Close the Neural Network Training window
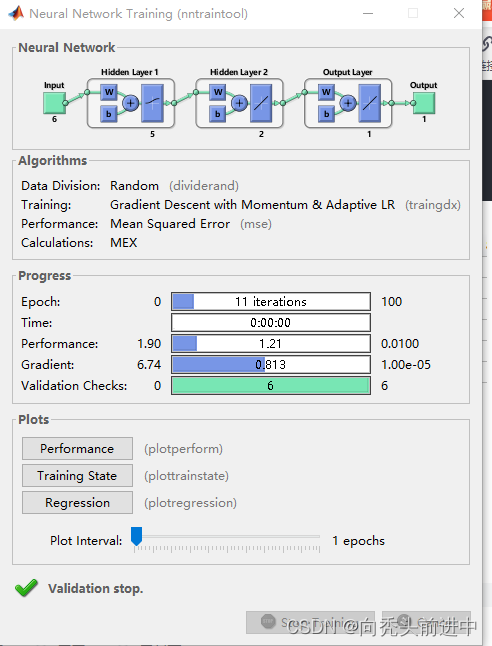The image size is (492, 646). (x=459, y=13)
